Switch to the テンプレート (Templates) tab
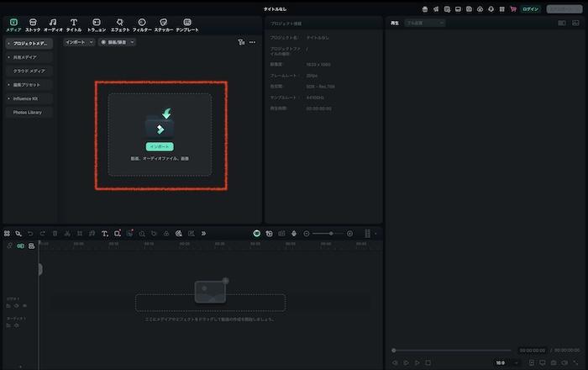588x370 pixels. pos(187,24)
